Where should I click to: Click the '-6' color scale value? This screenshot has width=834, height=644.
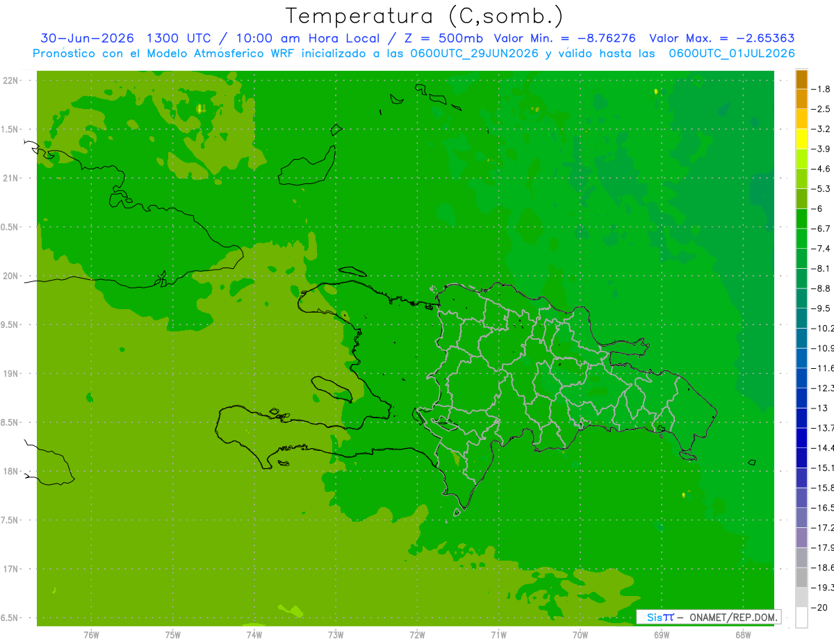pos(818,208)
